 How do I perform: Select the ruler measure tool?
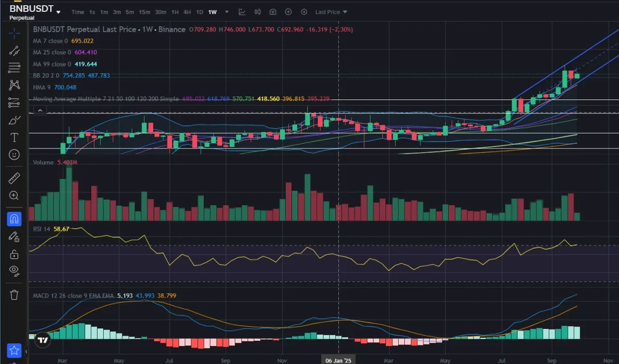[14, 178]
